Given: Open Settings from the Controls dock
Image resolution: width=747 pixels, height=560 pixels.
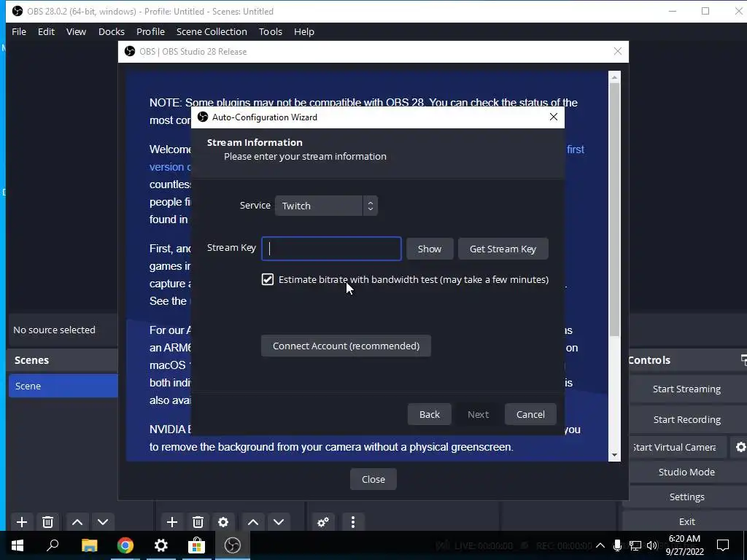Looking at the screenshot, I should [x=686, y=497].
